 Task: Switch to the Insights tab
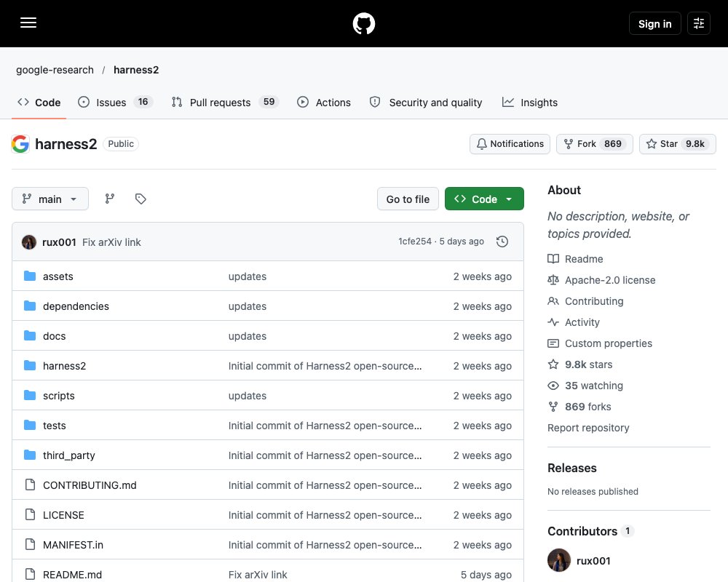[530, 103]
